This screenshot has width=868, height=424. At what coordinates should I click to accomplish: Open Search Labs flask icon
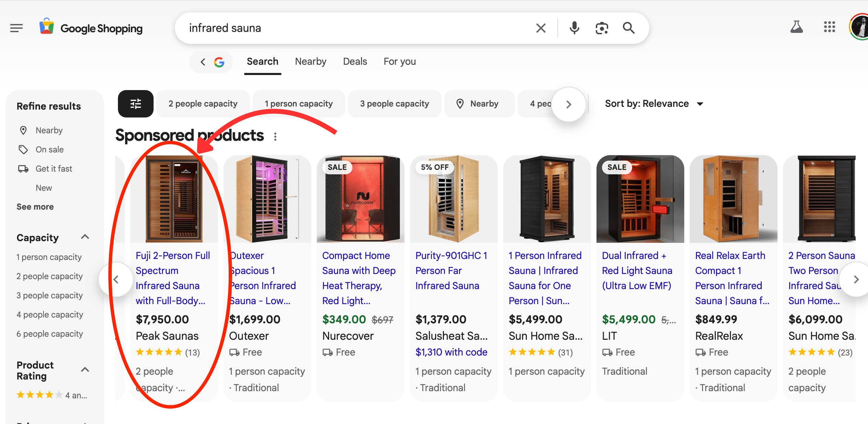[x=796, y=27]
